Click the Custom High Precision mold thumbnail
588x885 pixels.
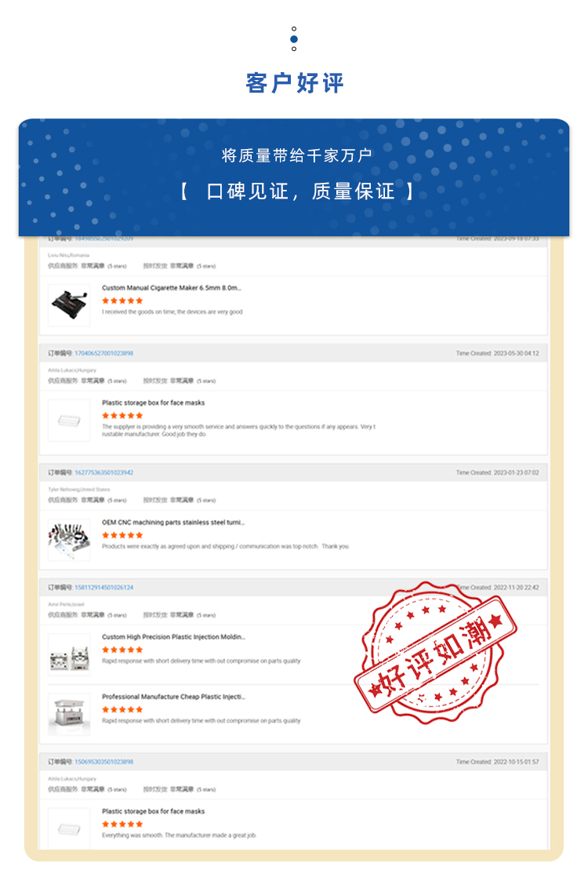tap(69, 654)
